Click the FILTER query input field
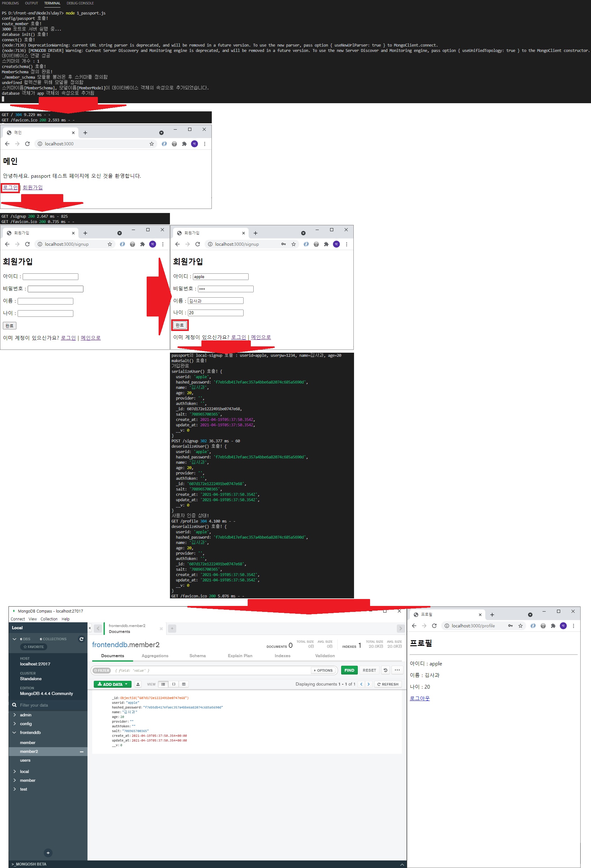The height and width of the screenshot is (868, 591). pos(211,670)
